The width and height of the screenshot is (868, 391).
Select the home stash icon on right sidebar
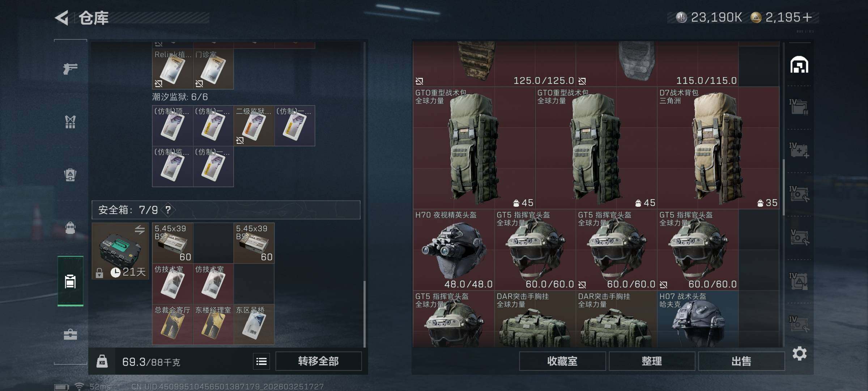799,65
